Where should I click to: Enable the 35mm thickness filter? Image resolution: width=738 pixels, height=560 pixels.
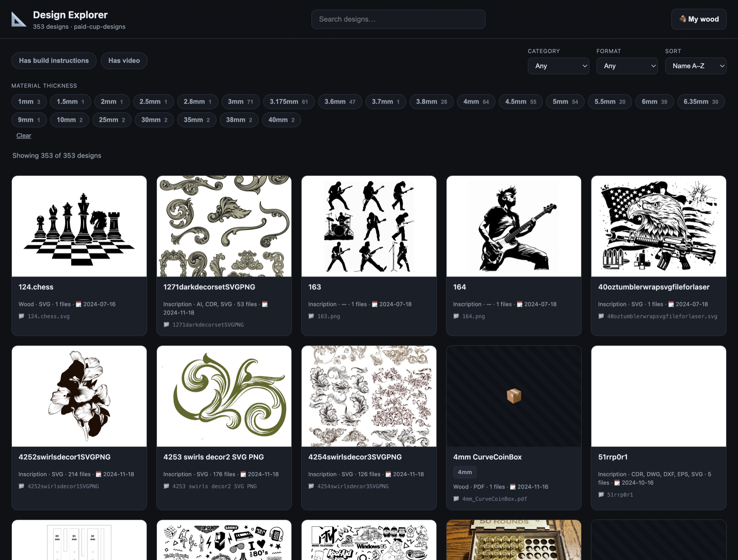tap(197, 120)
